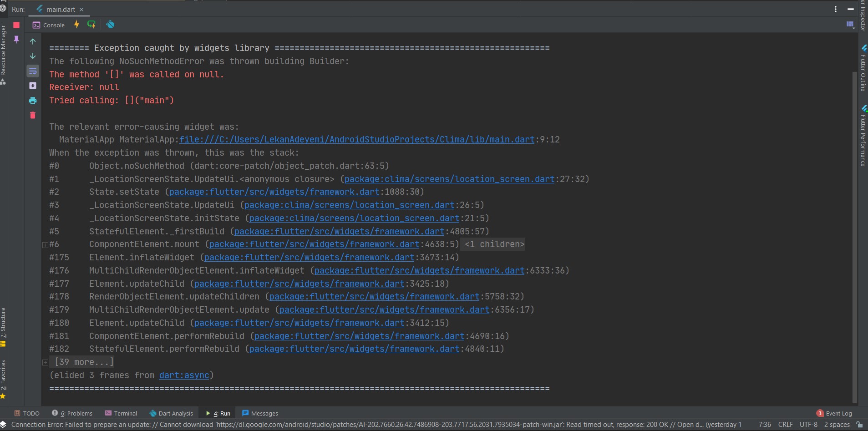868x431 pixels.
Task: Click 'Receiver: null' error line
Action: [x=84, y=87]
